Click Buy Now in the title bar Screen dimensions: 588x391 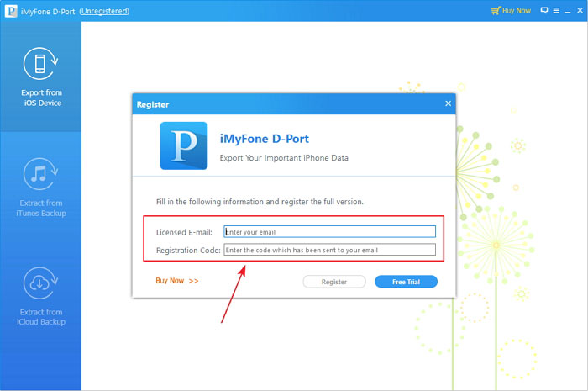[517, 11]
